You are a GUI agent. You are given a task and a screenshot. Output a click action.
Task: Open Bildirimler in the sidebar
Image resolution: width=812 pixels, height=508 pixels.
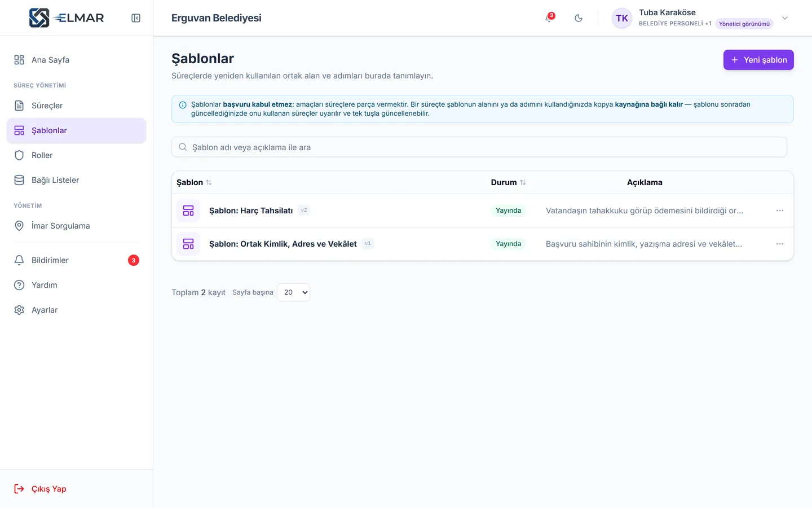(76, 260)
